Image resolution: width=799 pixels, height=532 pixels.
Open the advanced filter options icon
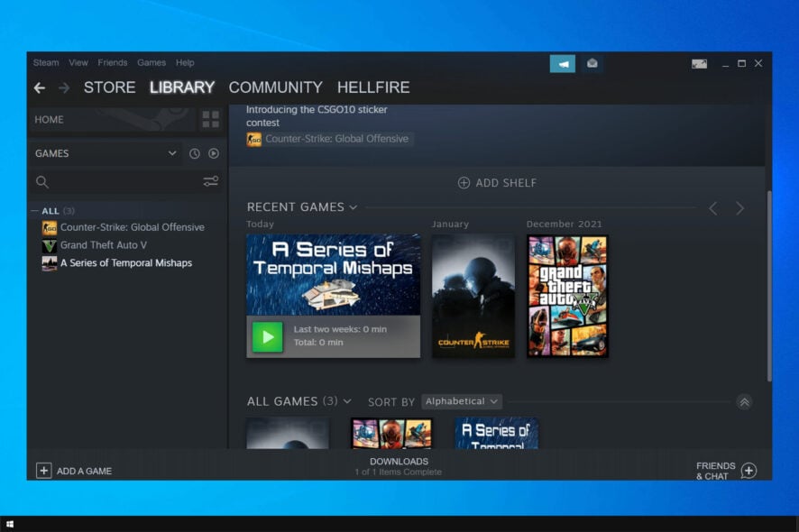pyautogui.click(x=211, y=181)
